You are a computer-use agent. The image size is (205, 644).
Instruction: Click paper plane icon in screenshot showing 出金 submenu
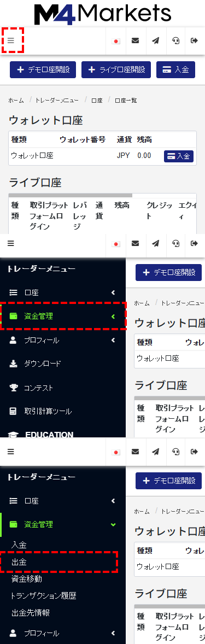(155, 452)
